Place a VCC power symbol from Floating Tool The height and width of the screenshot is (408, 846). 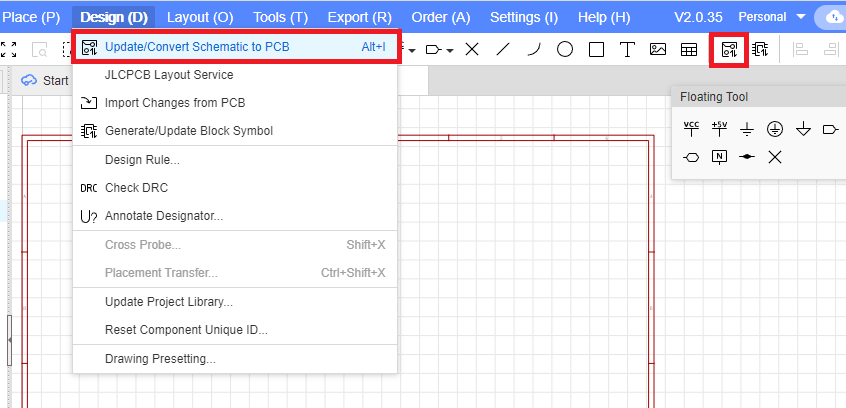click(691, 128)
